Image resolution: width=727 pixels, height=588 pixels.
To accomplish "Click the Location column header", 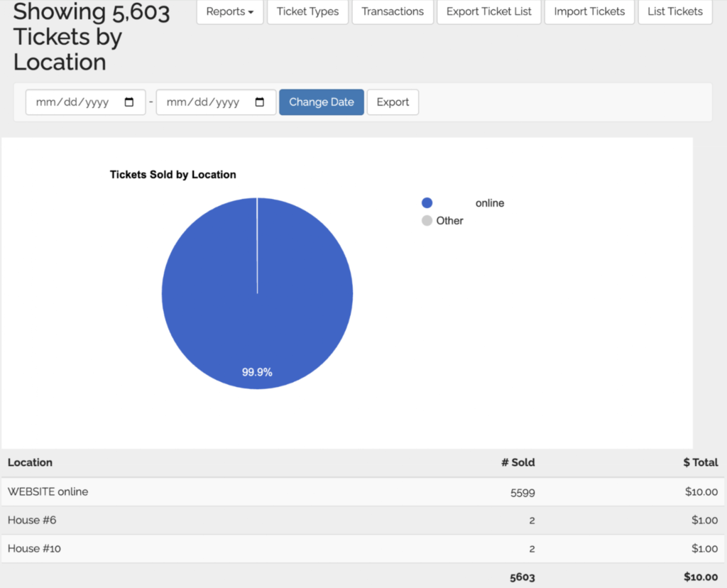I will pos(30,462).
